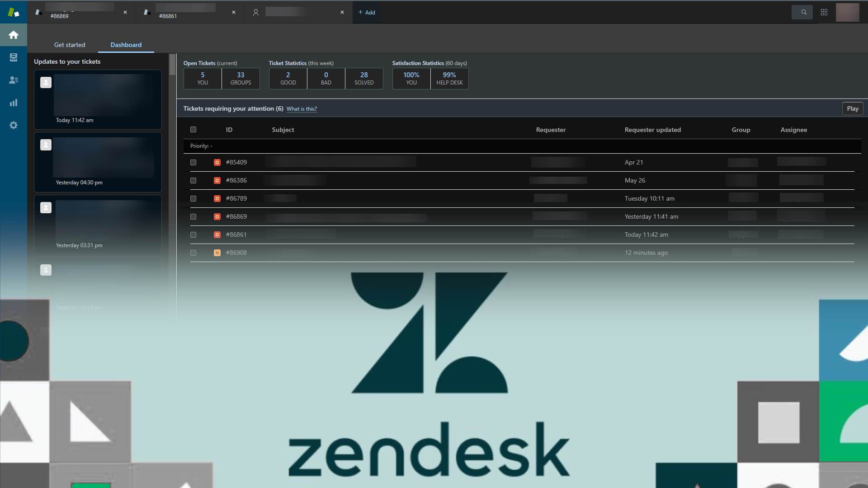Click the open status icon for ticket #85409
Image resolution: width=868 pixels, height=488 pixels.
pos(217,162)
